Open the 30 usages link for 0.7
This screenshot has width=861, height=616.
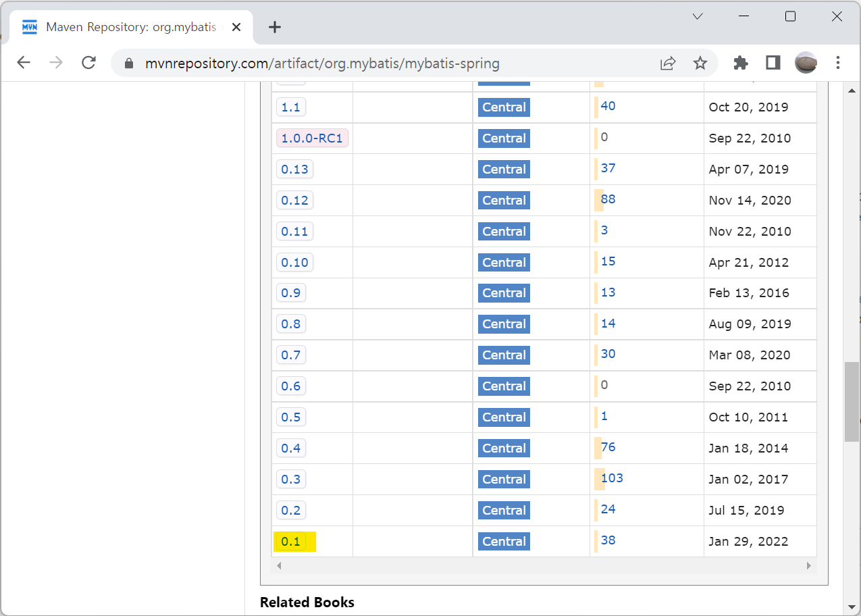608,354
